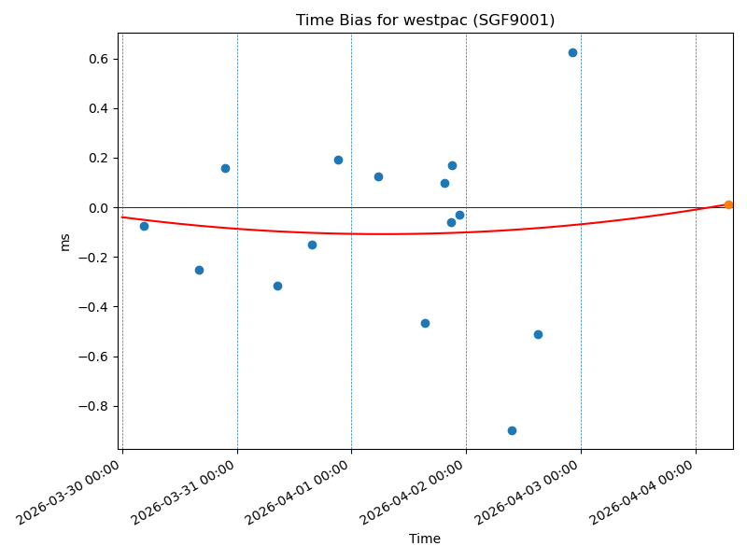Select the lowest blue point near -0.9
This screenshot has height=560, width=747.
tap(512, 430)
